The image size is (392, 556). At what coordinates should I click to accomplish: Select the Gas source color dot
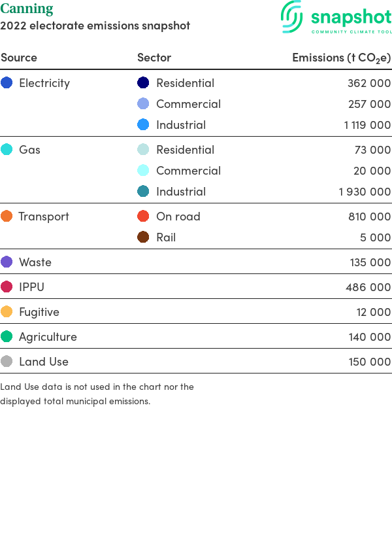point(7,149)
